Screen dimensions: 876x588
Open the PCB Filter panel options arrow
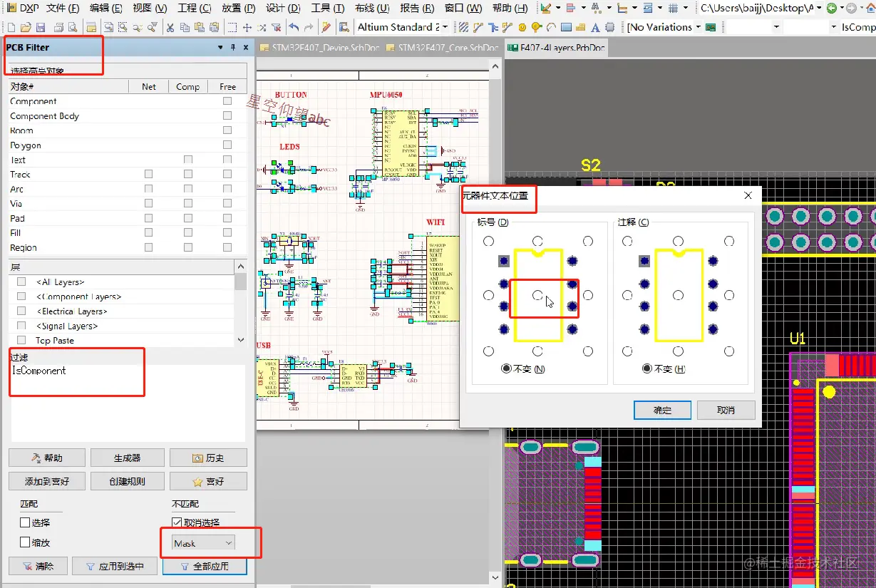tap(220, 47)
